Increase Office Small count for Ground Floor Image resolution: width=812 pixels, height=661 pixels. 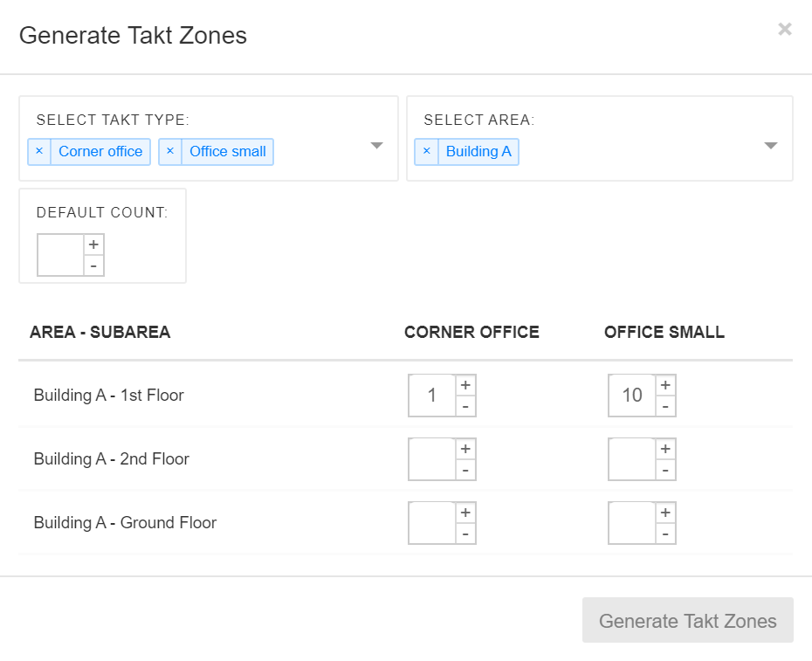point(665,513)
